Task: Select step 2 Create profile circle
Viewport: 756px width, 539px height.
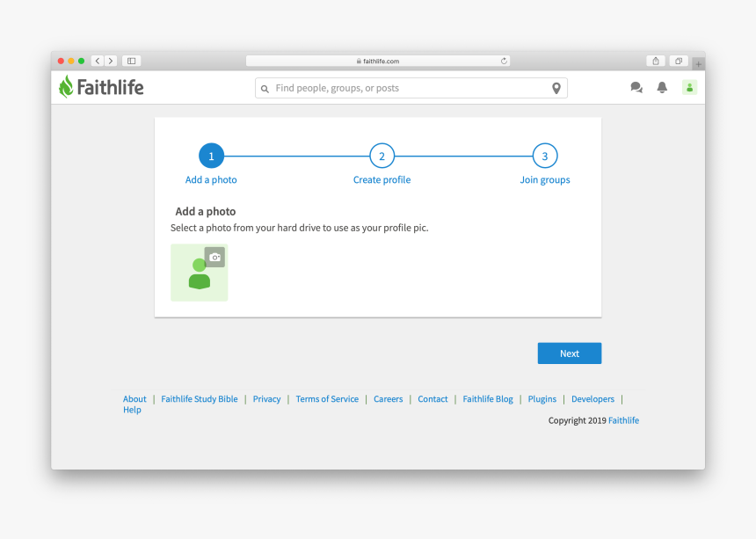Action: [x=382, y=156]
